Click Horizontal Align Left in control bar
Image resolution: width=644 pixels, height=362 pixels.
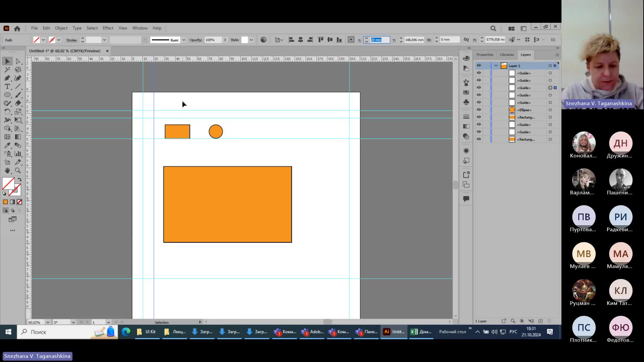(291, 40)
